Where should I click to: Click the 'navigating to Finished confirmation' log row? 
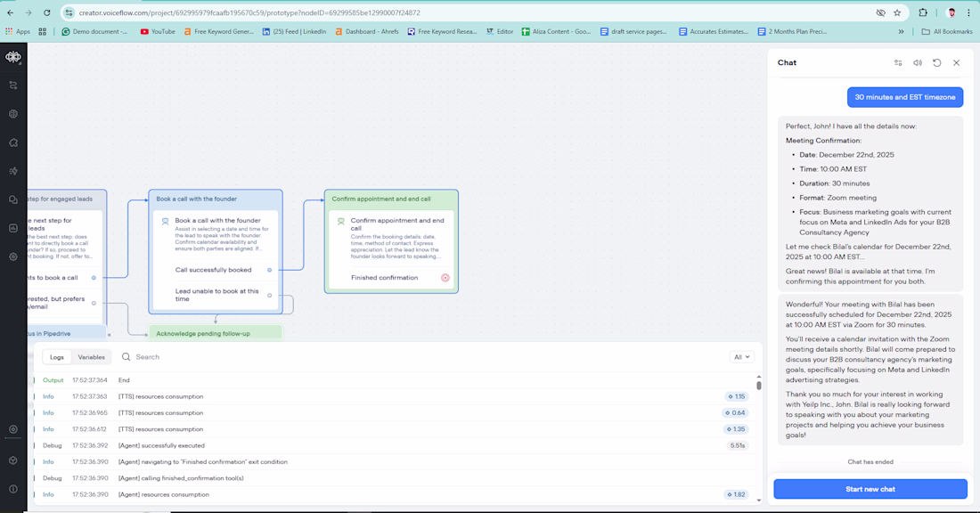tap(394, 461)
